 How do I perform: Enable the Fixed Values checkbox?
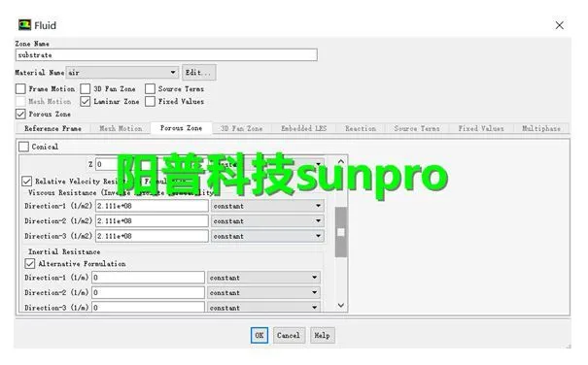click(x=150, y=101)
